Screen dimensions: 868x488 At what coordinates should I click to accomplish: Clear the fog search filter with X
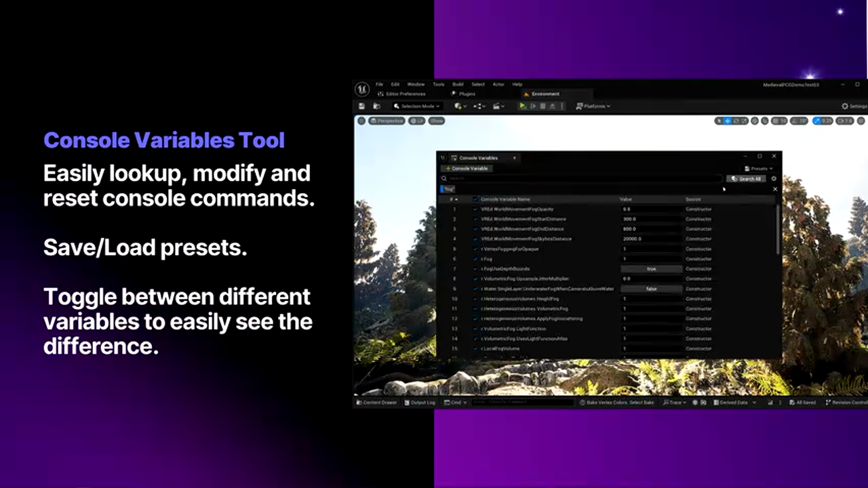775,189
